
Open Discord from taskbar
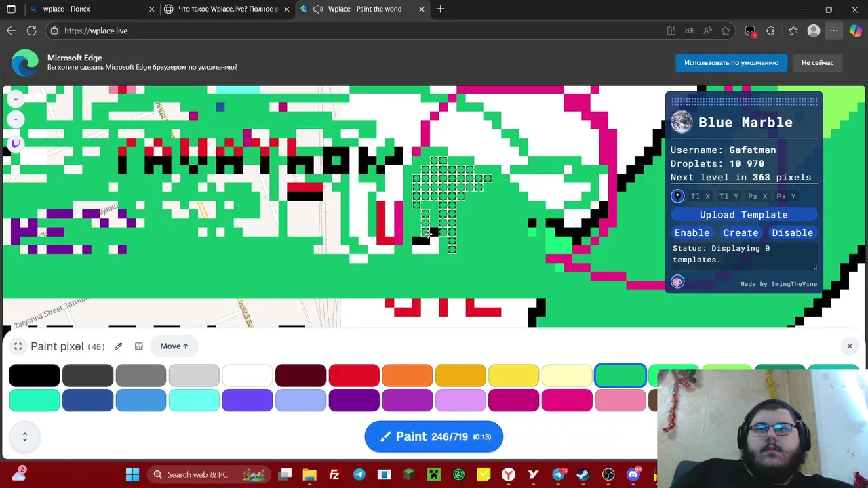click(633, 474)
